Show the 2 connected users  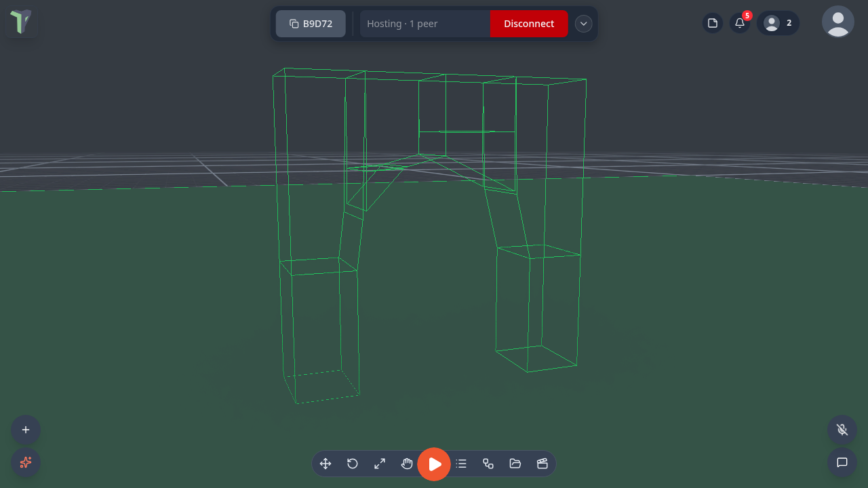778,23
